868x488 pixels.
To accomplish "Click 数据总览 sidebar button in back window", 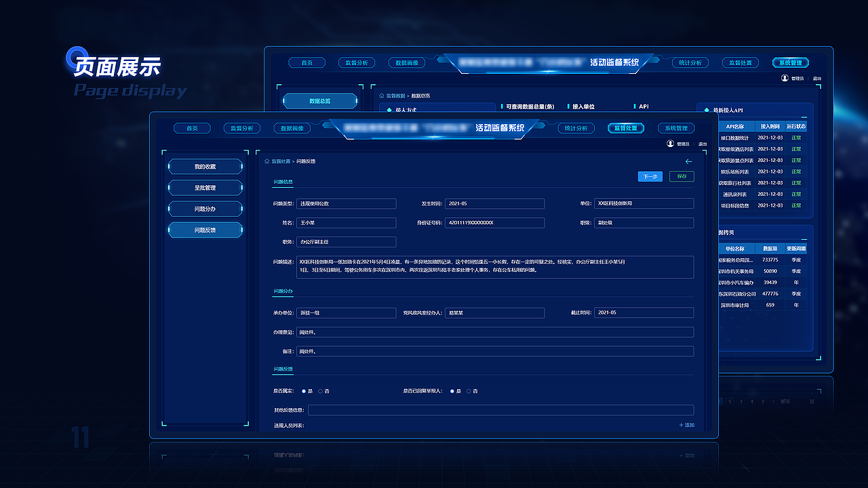I will pyautogui.click(x=320, y=101).
